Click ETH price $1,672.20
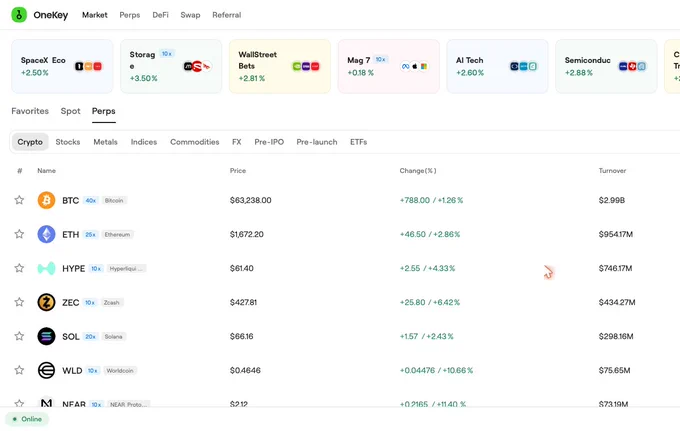This screenshot has height=431, width=680. pyautogui.click(x=247, y=234)
